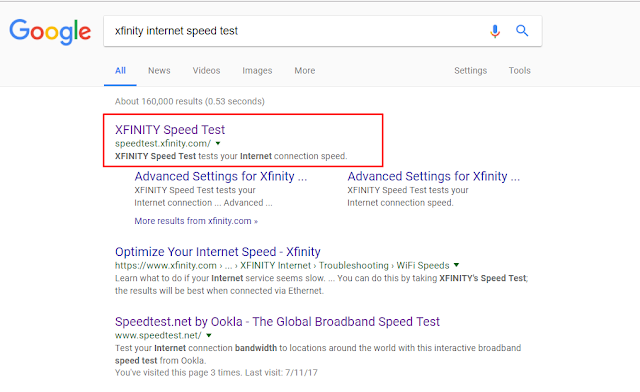Open search Tools options
Image resolution: width=640 pixels, height=392 pixels.
pos(520,71)
